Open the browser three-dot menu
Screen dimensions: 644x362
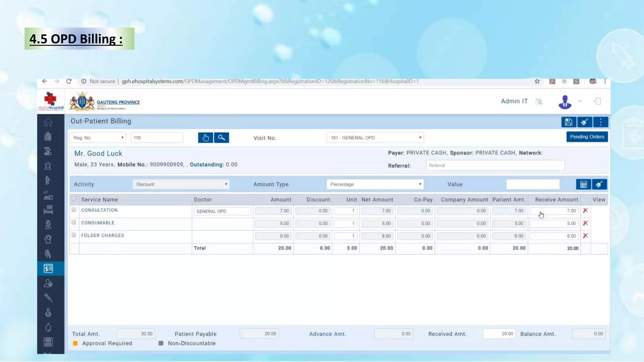point(605,81)
